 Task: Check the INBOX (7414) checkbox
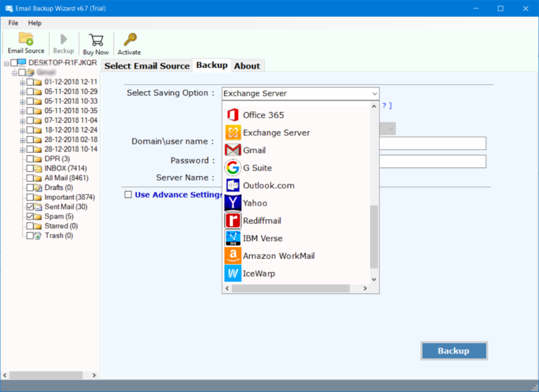click(x=30, y=168)
